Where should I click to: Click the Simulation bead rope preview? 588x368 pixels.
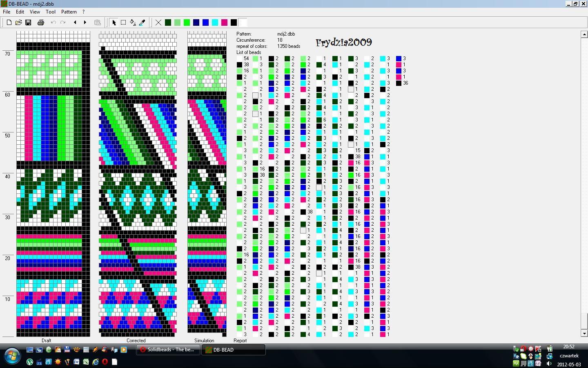pyautogui.click(x=207, y=184)
